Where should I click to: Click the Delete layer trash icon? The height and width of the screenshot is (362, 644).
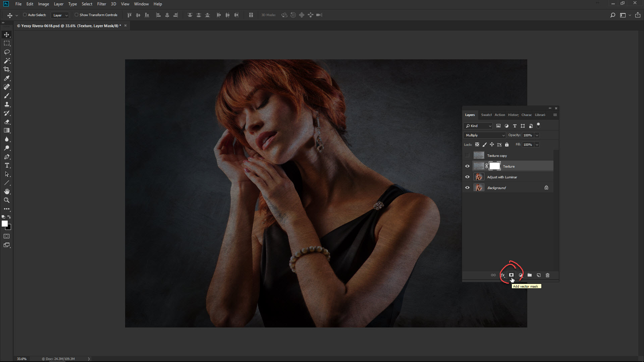point(547,275)
